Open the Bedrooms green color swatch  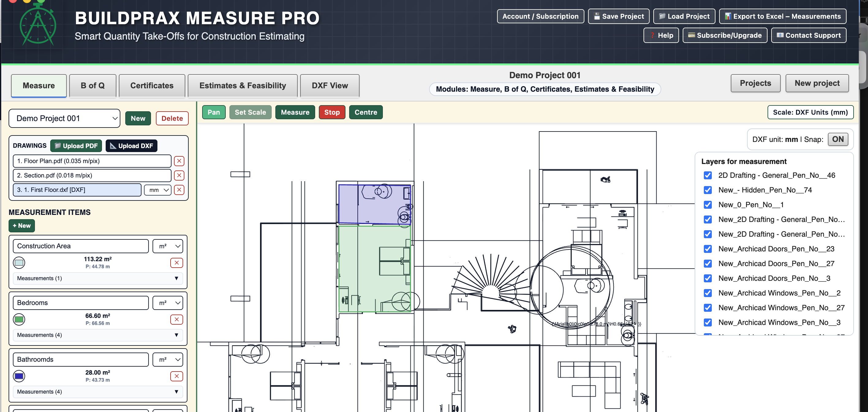click(19, 319)
